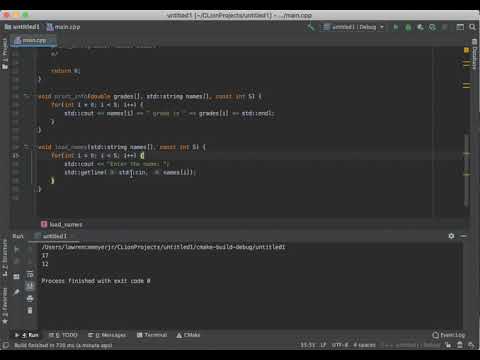This screenshot has height=360, width=480.
Task: Click the layout icon in Run panel sidebar
Action: 16,276
